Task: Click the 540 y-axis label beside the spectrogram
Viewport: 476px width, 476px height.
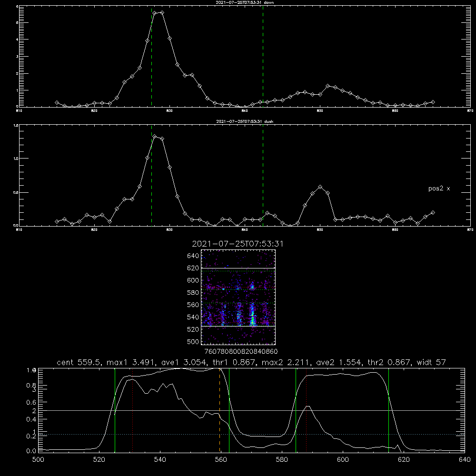Action: [x=193, y=317]
